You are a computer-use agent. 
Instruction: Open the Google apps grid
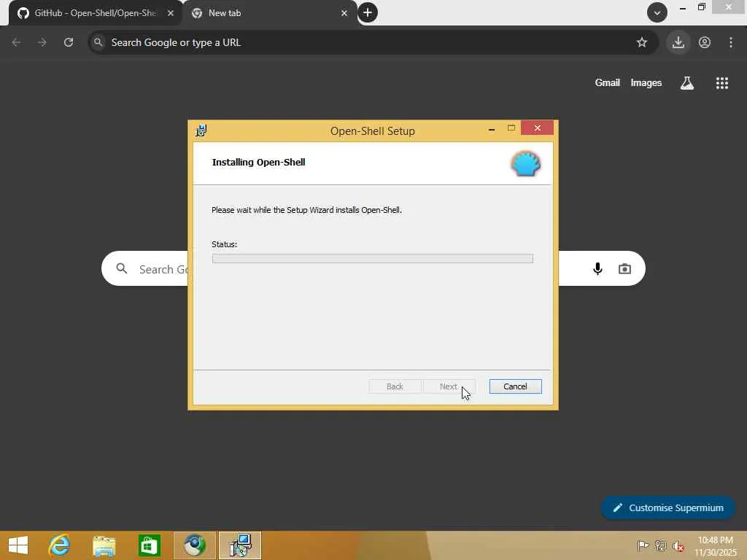721,83
